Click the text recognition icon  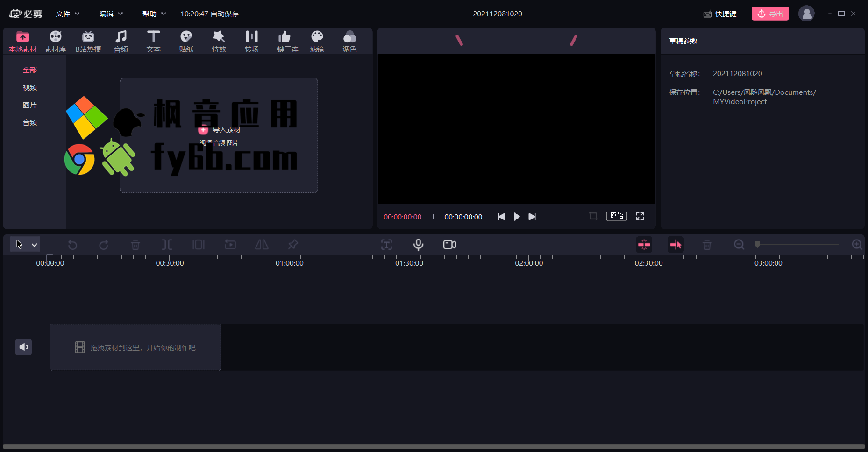pos(386,245)
